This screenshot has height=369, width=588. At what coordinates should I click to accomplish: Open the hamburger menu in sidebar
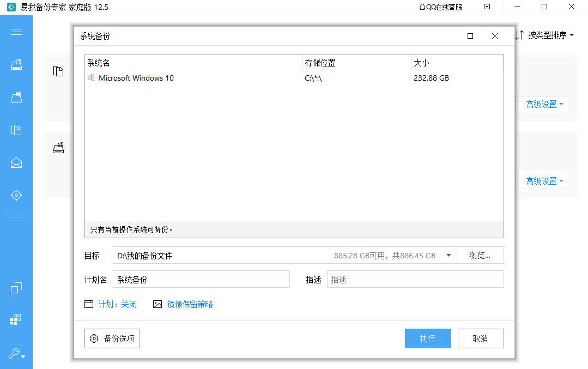coord(16,32)
